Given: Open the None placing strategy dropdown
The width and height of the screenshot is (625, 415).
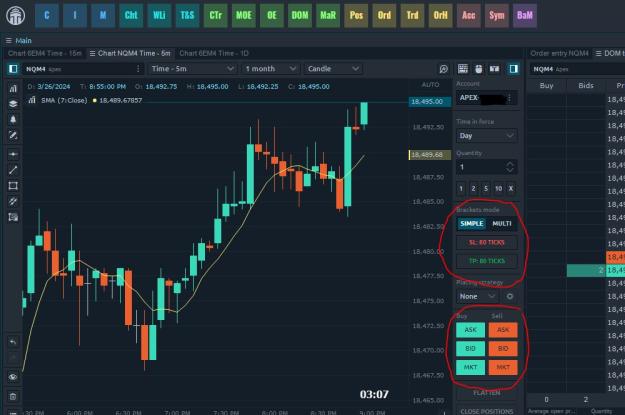Looking at the screenshot, I should (478, 296).
